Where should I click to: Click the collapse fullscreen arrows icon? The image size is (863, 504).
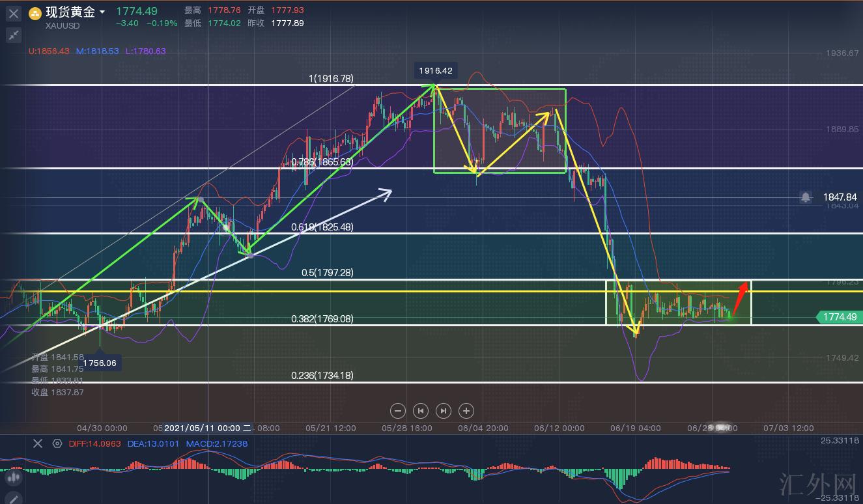tap(13, 35)
